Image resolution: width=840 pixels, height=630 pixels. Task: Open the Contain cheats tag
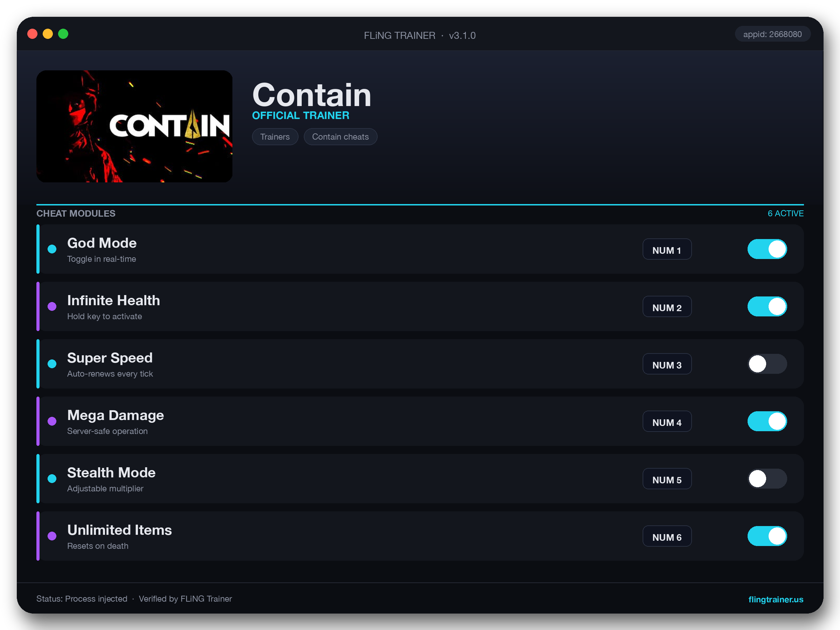pos(340,137)
